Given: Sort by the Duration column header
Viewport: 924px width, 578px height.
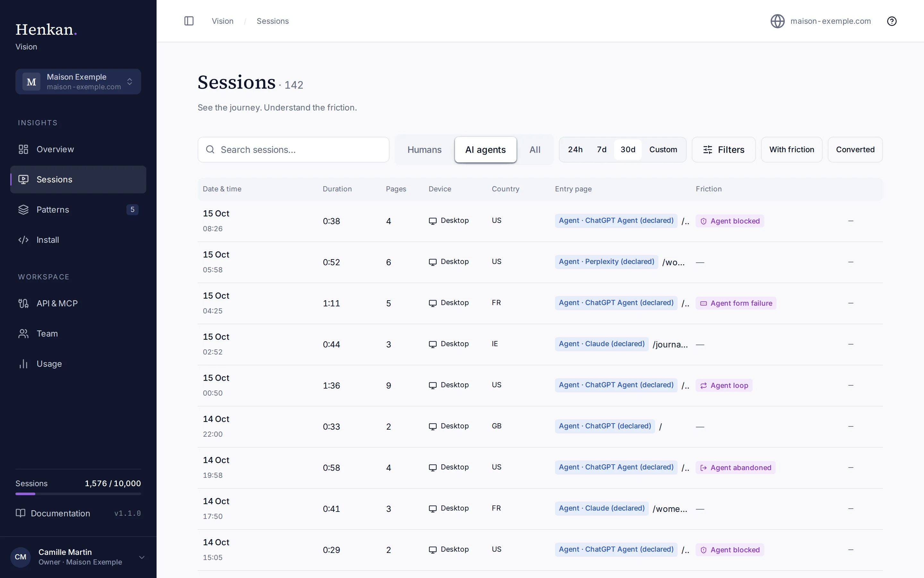Looking at the screenshot, I should coord(337,189).
